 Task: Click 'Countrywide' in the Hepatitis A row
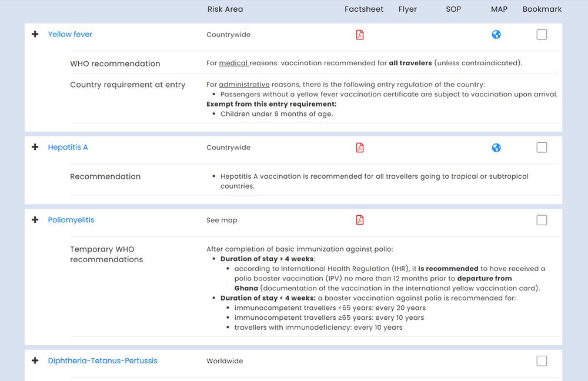[228, 148]
